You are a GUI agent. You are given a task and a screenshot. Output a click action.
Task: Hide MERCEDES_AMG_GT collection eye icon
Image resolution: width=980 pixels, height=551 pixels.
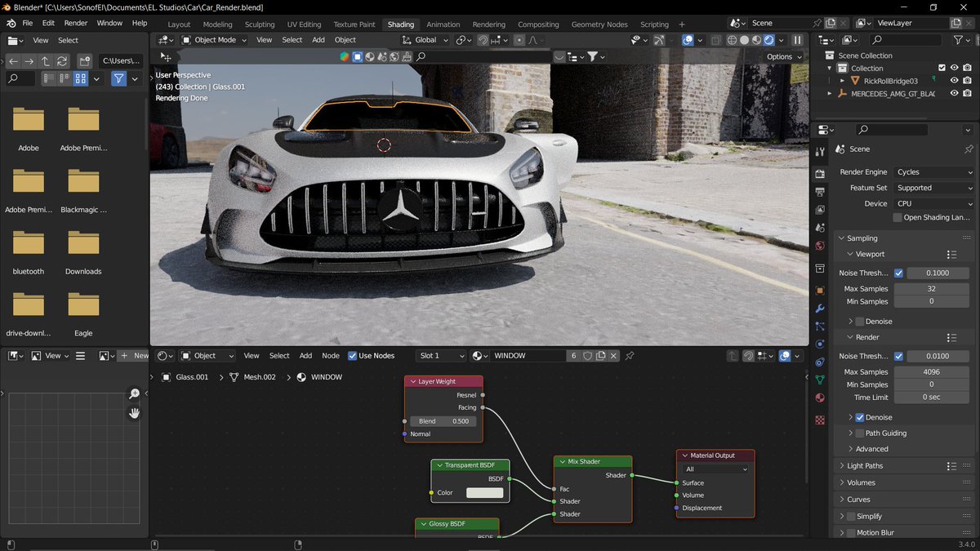[x=954, y=94]
